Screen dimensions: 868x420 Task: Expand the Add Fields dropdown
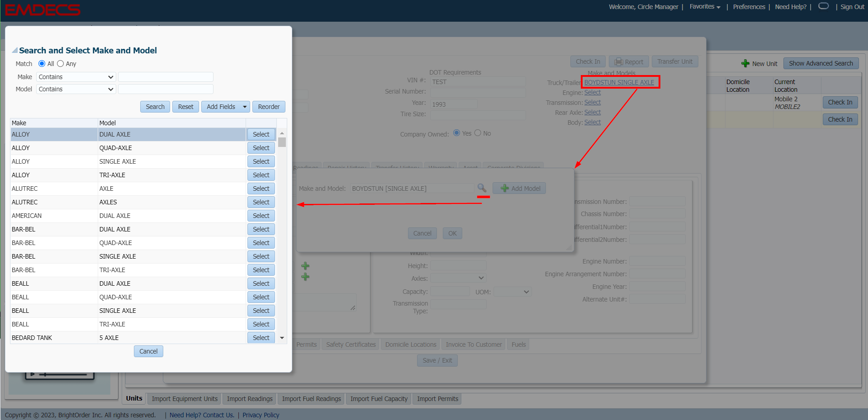(245, 107)
